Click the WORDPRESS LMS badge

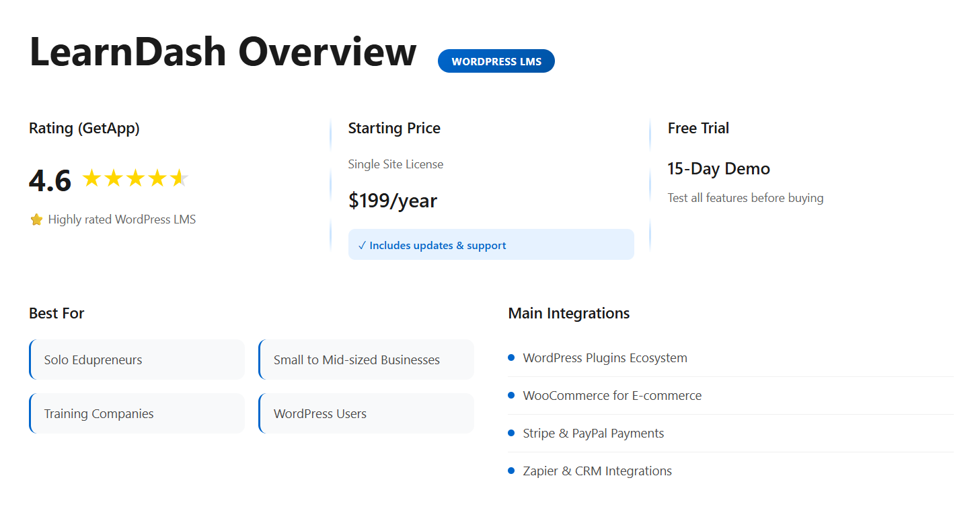click(496, 61)
